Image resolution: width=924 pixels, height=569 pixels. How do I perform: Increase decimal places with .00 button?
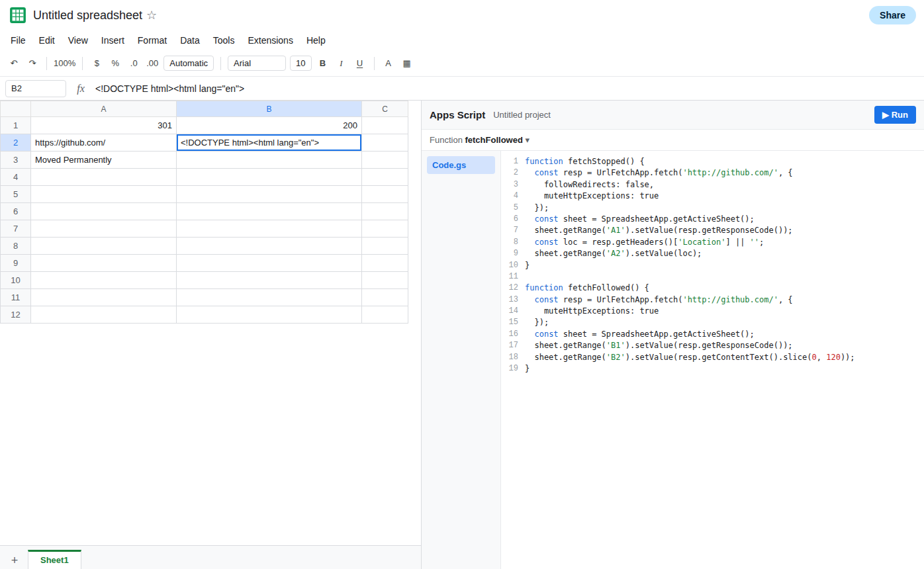[x=152, y=64]
